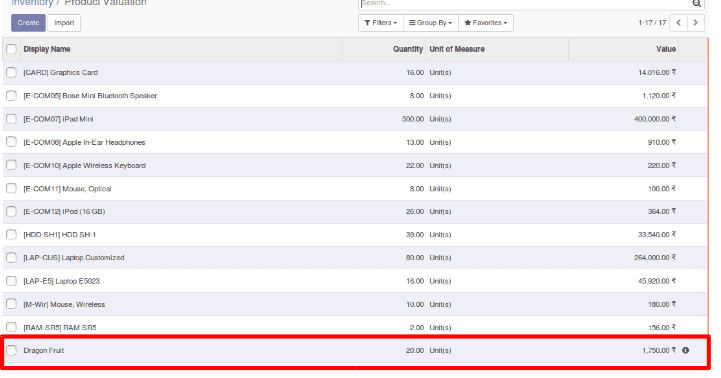The width and height of the screenshot is (721, 378).
Task: Open [LAP-CUS] Laptop Customized record
Action: [x=74, y=258]
